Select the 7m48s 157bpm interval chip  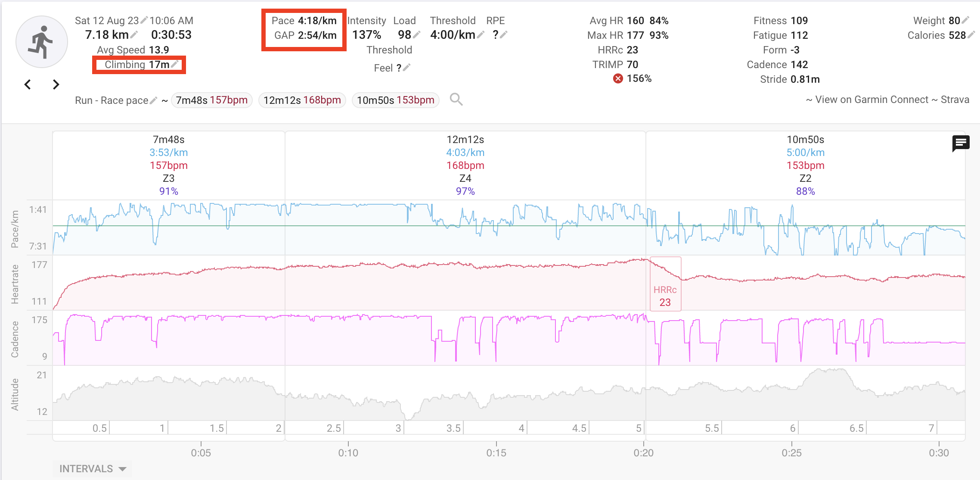(x=212, y=100)
